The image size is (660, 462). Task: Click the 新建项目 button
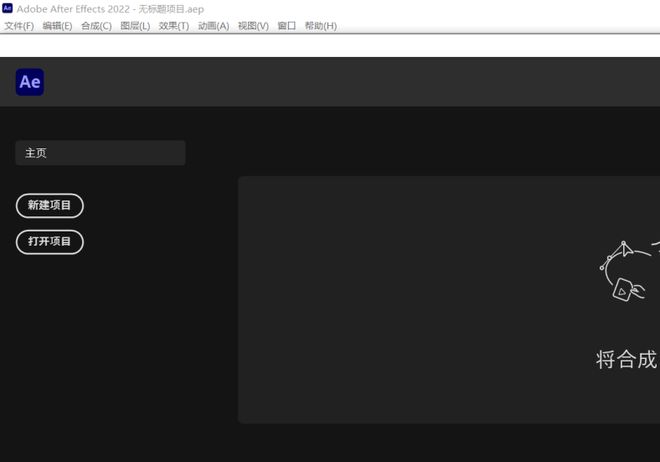(50, 205)
